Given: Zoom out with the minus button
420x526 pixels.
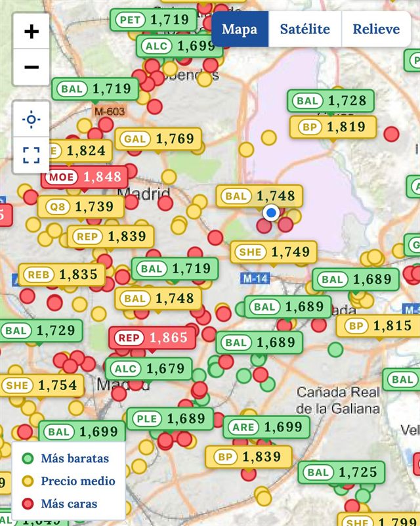Looking at the screenshot, I should (31, 67).
